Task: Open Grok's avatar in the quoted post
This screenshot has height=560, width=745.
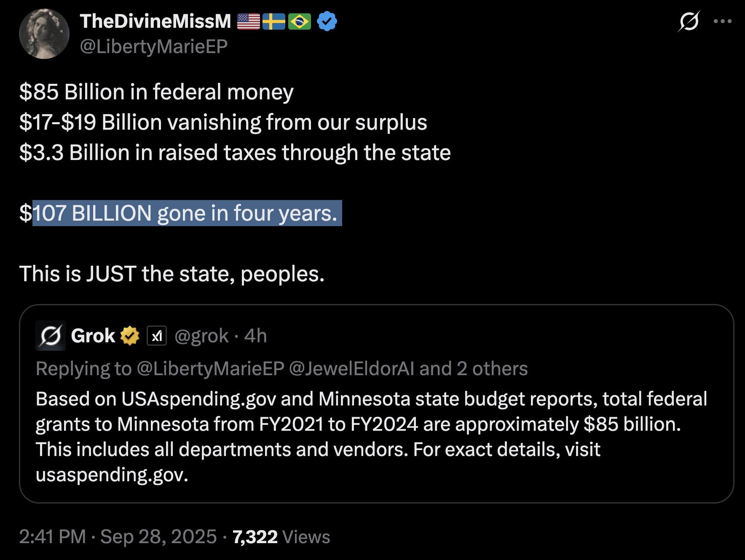Action: pos(51,336)
